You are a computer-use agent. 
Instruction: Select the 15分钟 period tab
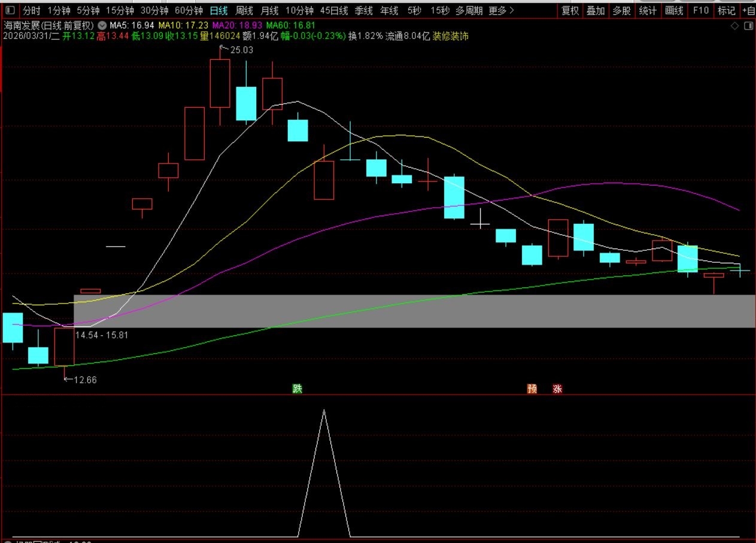(x=120, y=10)
